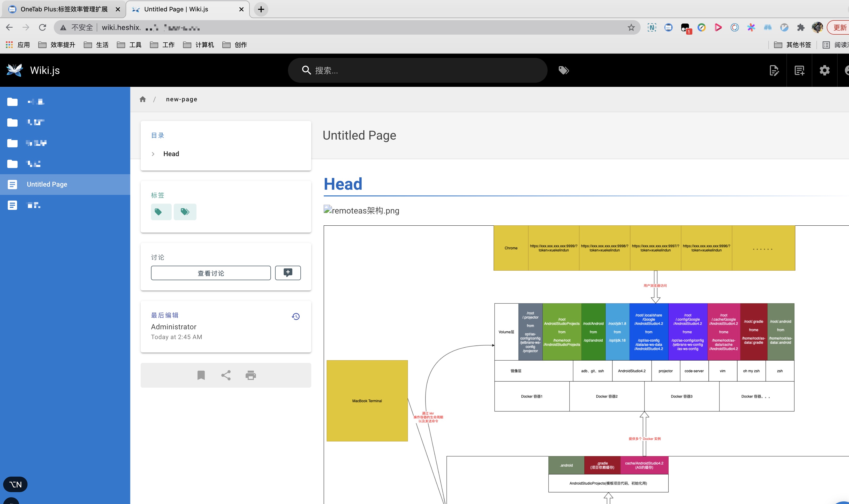This screenshot has height=504, width=849.
Task: Click the single tag chip under 标签
Action: click(x=161, y=212)
